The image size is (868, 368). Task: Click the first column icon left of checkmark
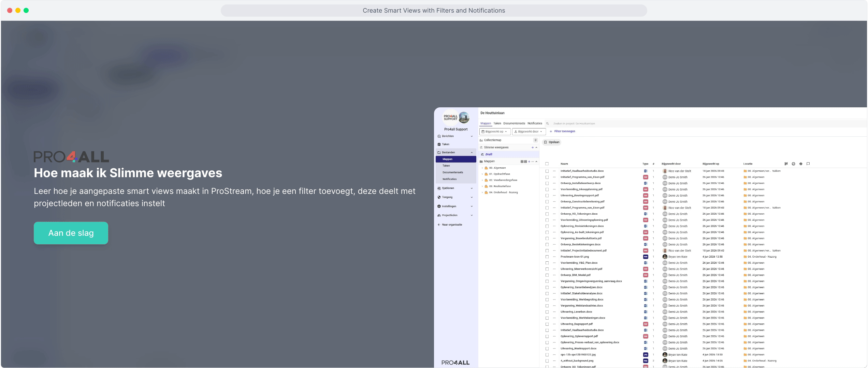click(786, 164)
